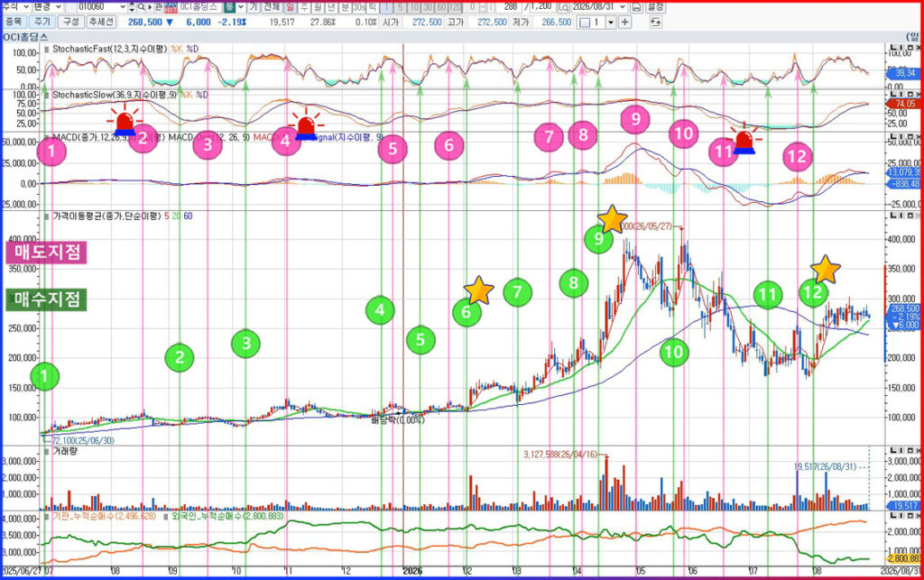Click the stock name field OCI홀딩스
The width and height of the screenshot is (924, 580).
point(199,7)
